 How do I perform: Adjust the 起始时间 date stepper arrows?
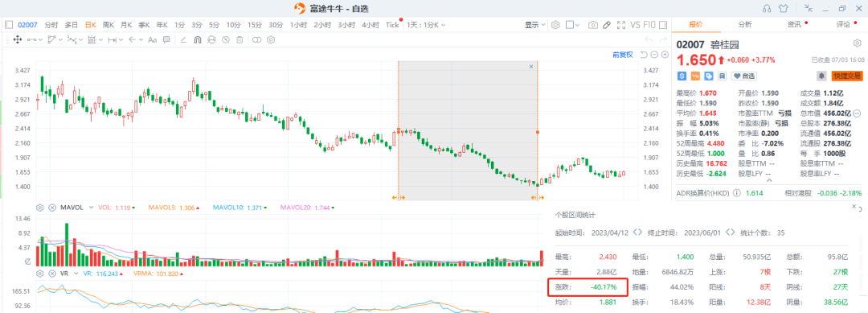click(637, 233)
